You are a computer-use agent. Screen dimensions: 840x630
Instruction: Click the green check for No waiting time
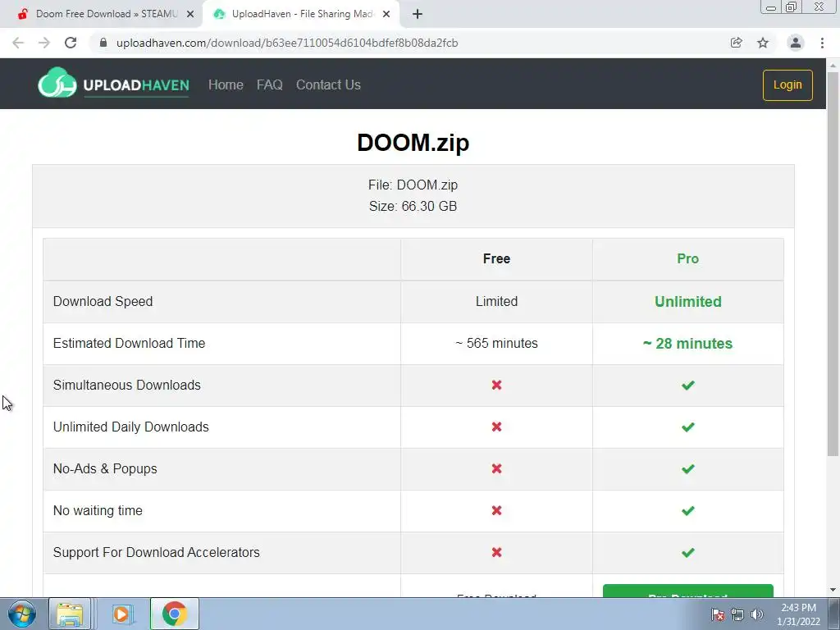click(688, 510)
